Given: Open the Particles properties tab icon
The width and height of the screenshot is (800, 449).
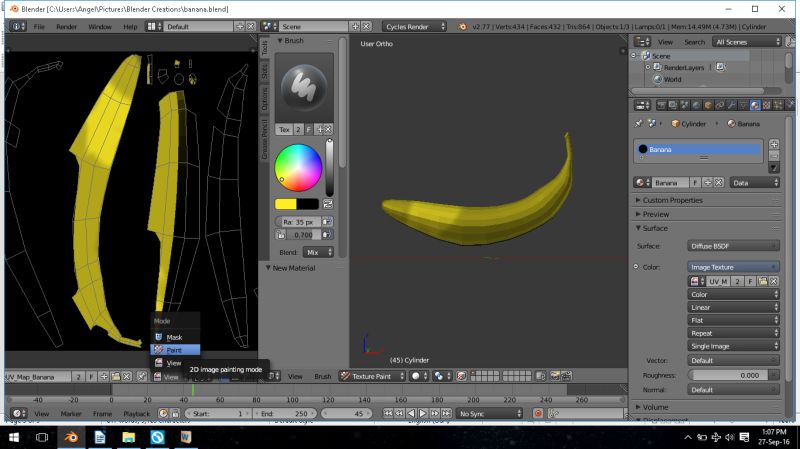Looking at the screenshot, I should point(778,105).
